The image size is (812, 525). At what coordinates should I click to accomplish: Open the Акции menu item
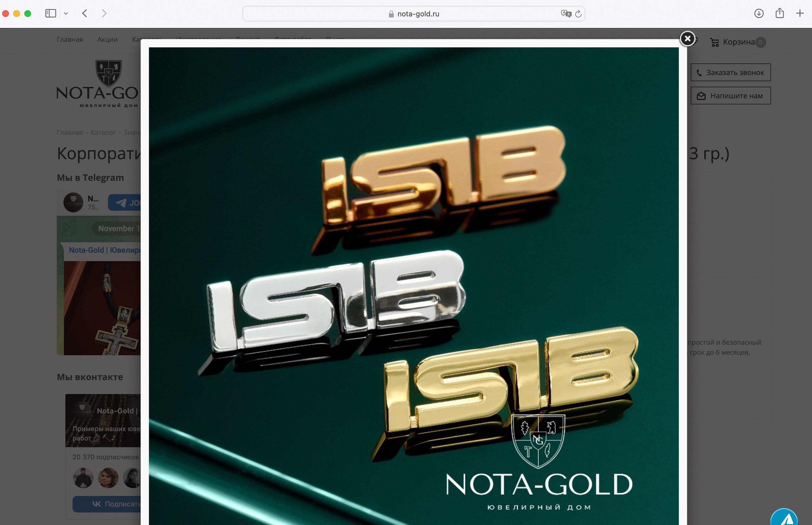pyautogui.click(x=107, y=40)
